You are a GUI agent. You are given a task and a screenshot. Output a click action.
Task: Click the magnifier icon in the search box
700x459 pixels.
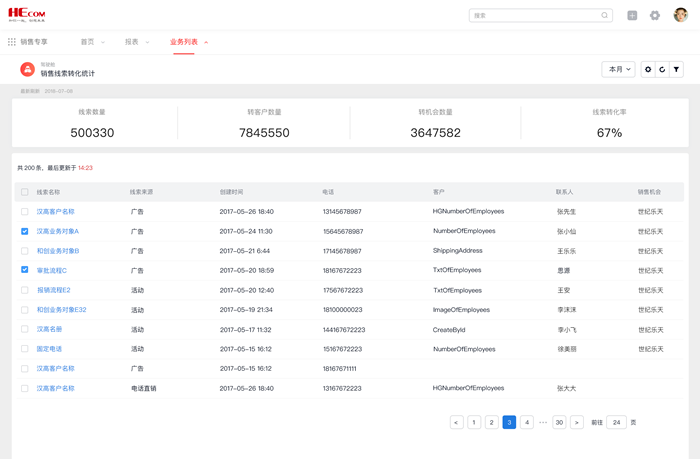[604, 16]
